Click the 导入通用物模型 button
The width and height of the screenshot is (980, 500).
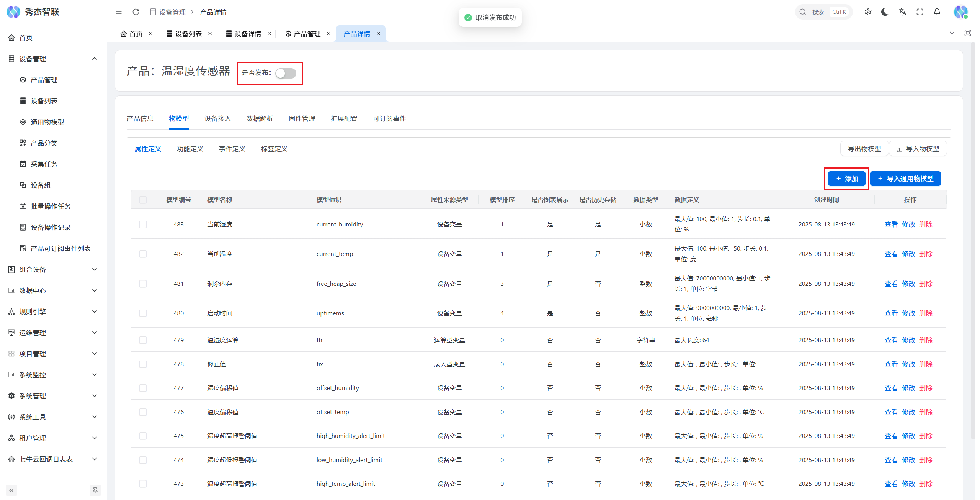pos(905,179)
